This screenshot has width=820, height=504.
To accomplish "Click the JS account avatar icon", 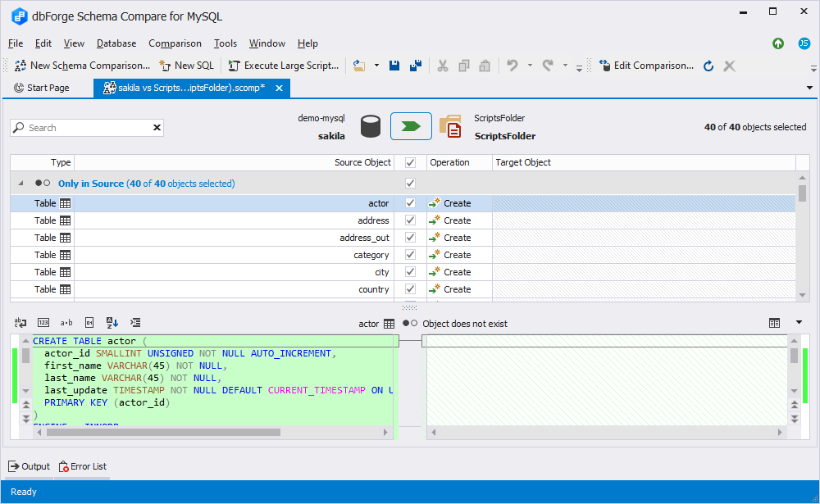I will 804,43.
